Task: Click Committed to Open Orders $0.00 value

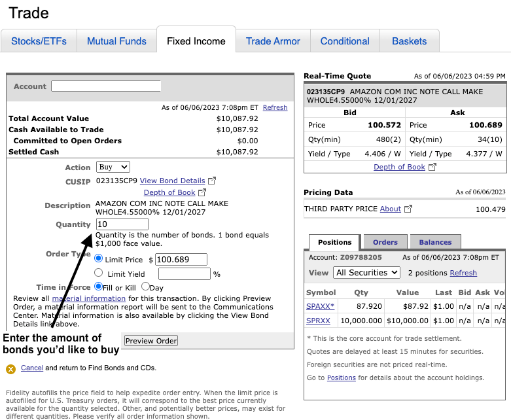Action: tap(248, 141)
